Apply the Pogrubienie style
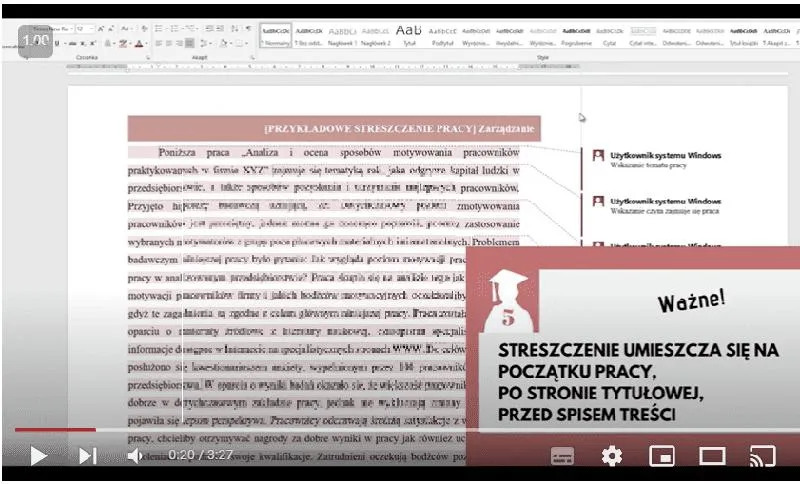This screenshot has width=800, height=484. coord(576,36)
